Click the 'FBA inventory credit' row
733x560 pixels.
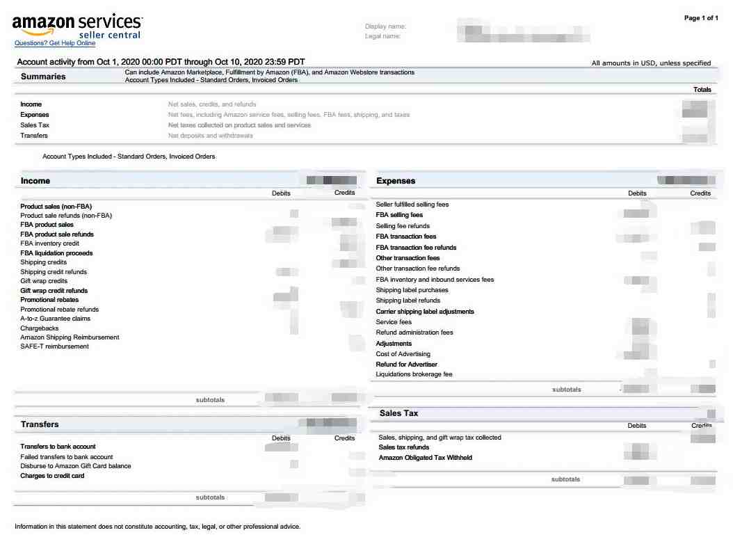pyautogui.click(x=49, y=243)
